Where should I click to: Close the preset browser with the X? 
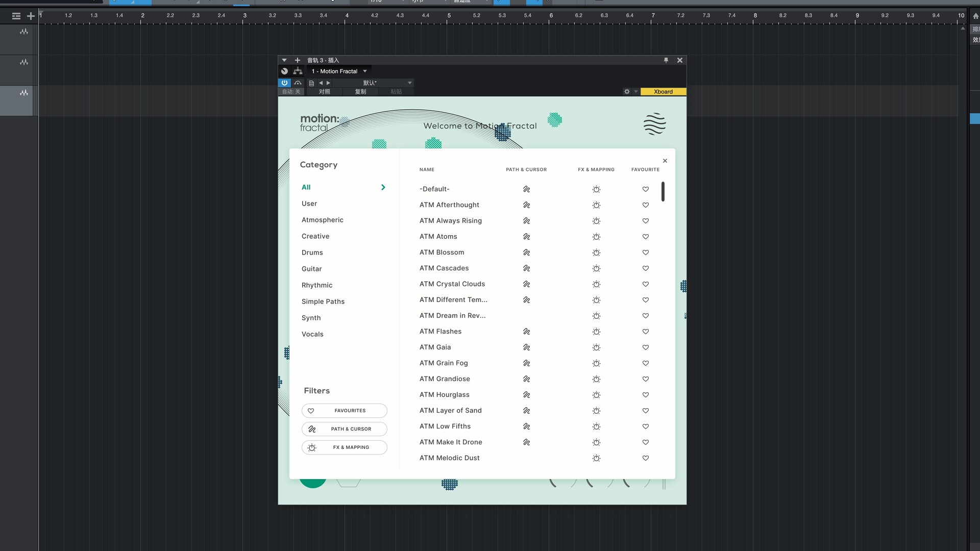(x=665, y=161)
